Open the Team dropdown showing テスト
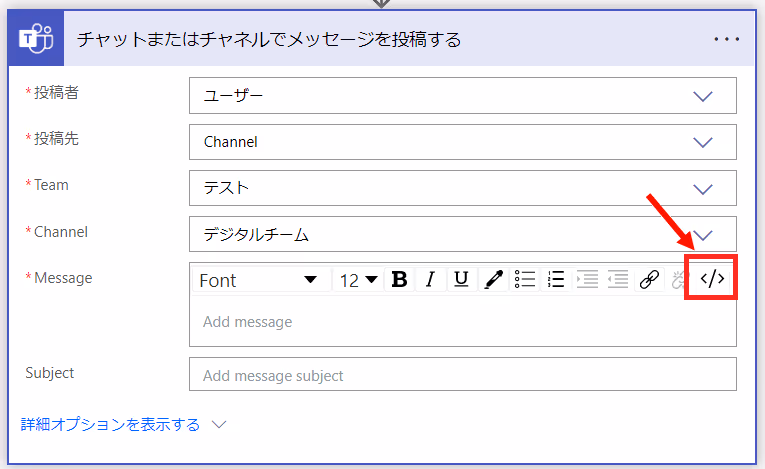The width and height of the screenshot is (765, 469). coord(463,188)
